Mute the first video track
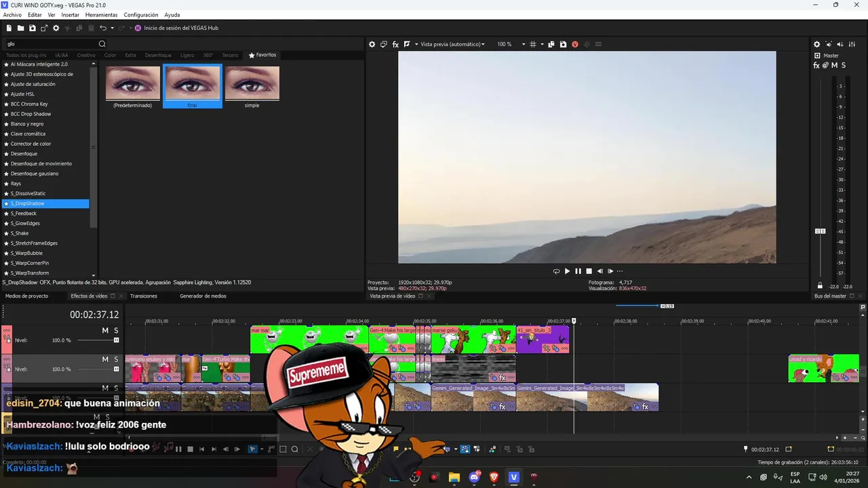The width and height of the screenshot is (868, 488). 105,330
